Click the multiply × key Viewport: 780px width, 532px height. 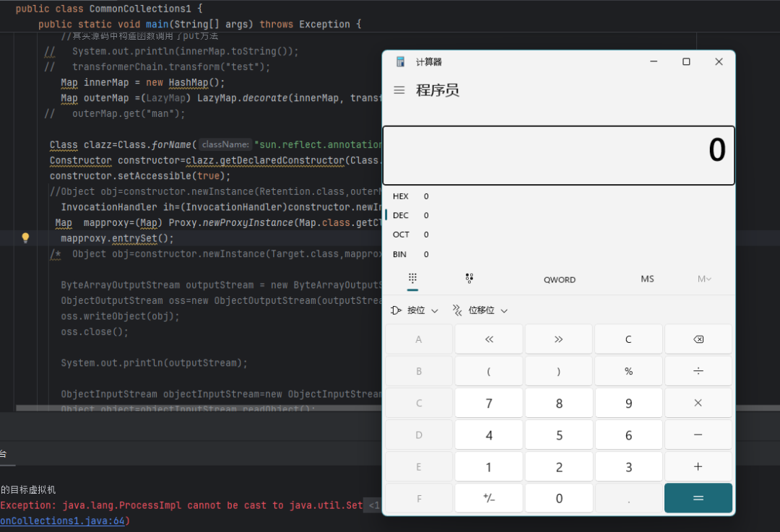[x=698, y=403]
